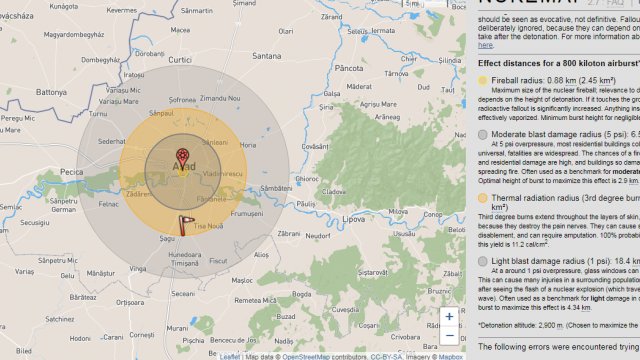This screenshot has width=640, height=360.
Task: Click the Santana town label on the map
Action: [x=267, y=56]
